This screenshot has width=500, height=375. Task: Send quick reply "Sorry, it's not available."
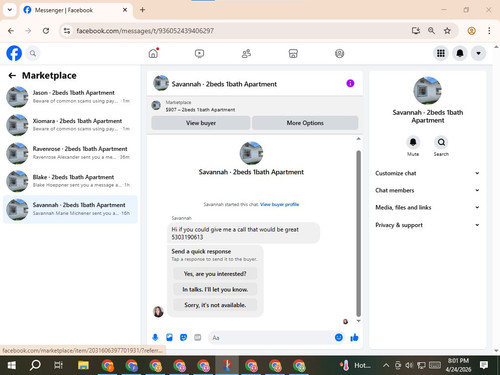click(x=215, y=305)
